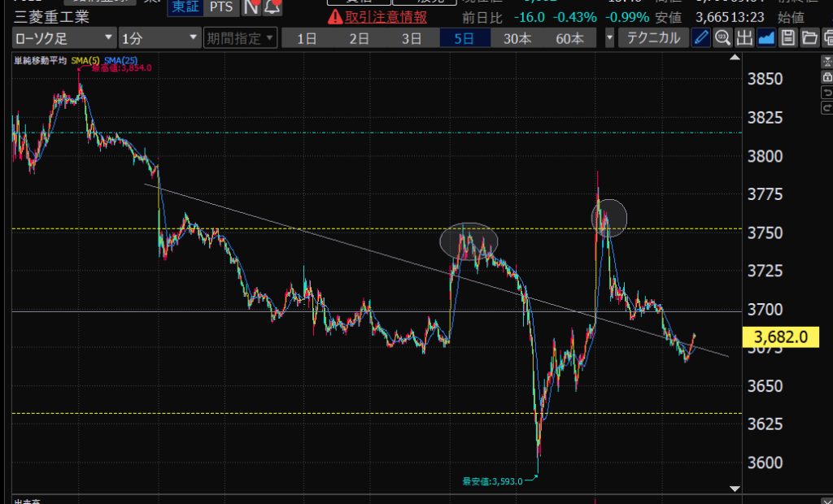Select the 1日 period tab
The image size is (833, 504).
307,37
